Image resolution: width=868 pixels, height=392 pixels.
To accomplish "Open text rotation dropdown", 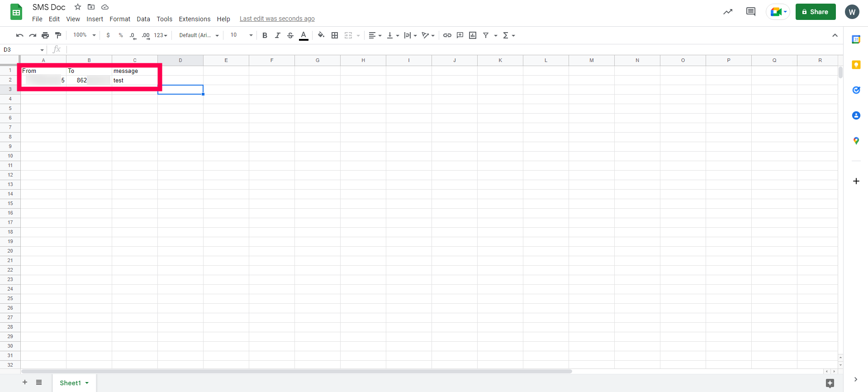I will pos(428,35).
